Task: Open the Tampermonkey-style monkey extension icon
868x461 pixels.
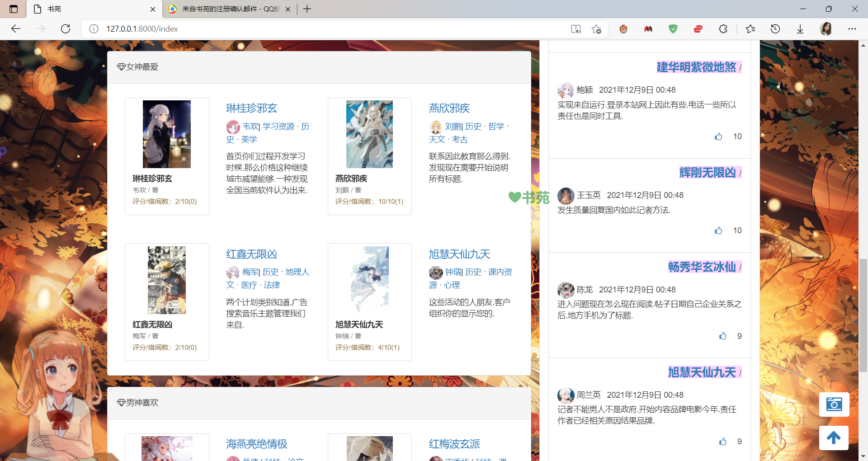Action: (x=623, y=29)
